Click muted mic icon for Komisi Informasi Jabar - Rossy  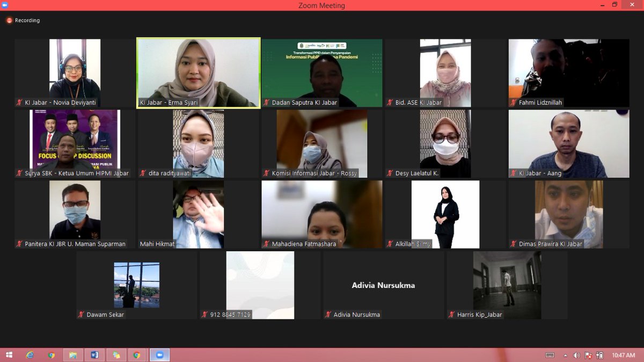coord(267,173)
